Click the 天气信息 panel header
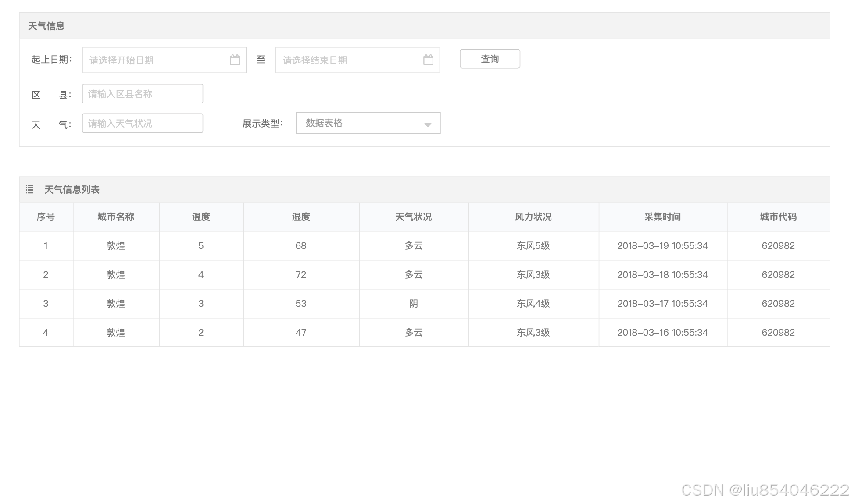The image size is (851, 504). click(46, 26)
